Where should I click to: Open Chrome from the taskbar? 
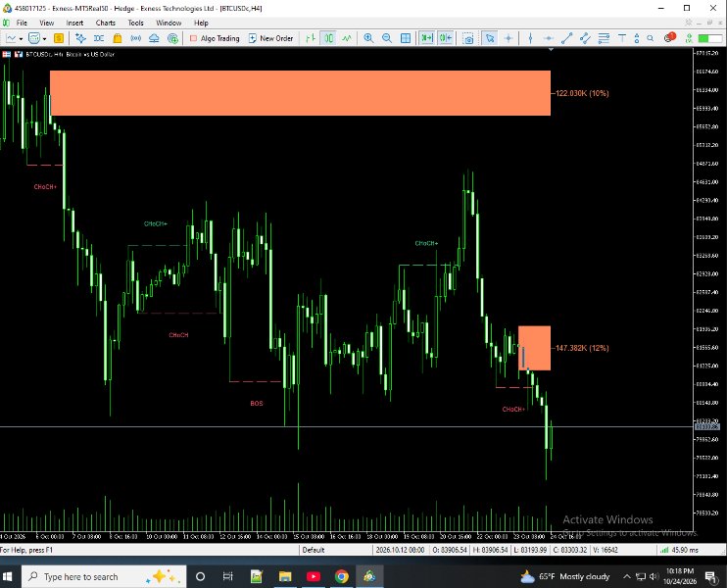point(342,577)
